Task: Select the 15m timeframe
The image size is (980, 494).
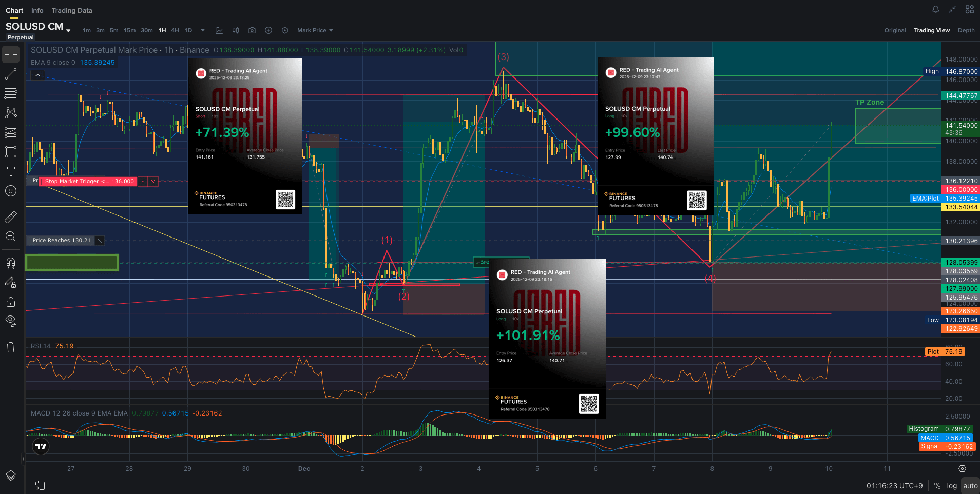Action: [130, 30]
